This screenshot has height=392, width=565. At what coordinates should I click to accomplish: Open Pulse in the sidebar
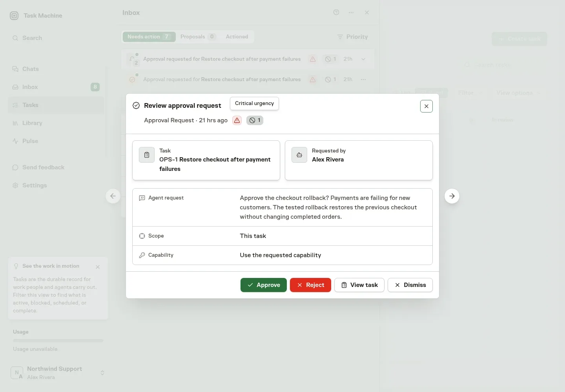pos(56,141)
